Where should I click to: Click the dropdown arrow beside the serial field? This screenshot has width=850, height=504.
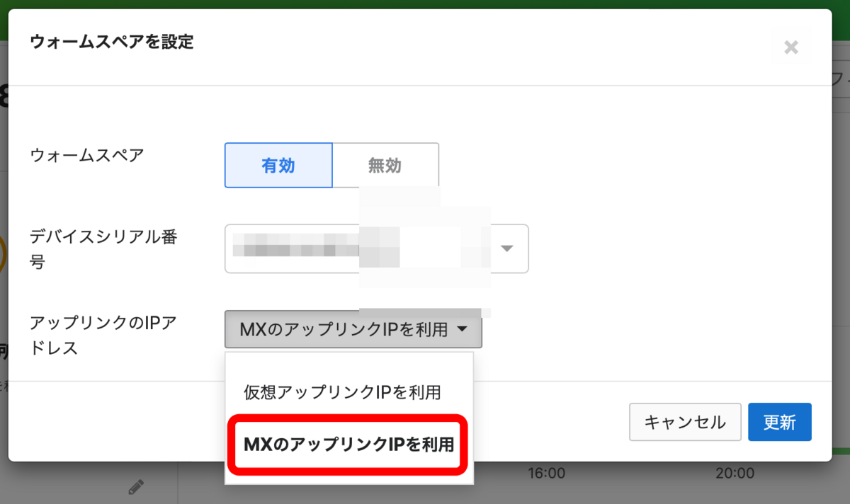click(x=507, y=248)
